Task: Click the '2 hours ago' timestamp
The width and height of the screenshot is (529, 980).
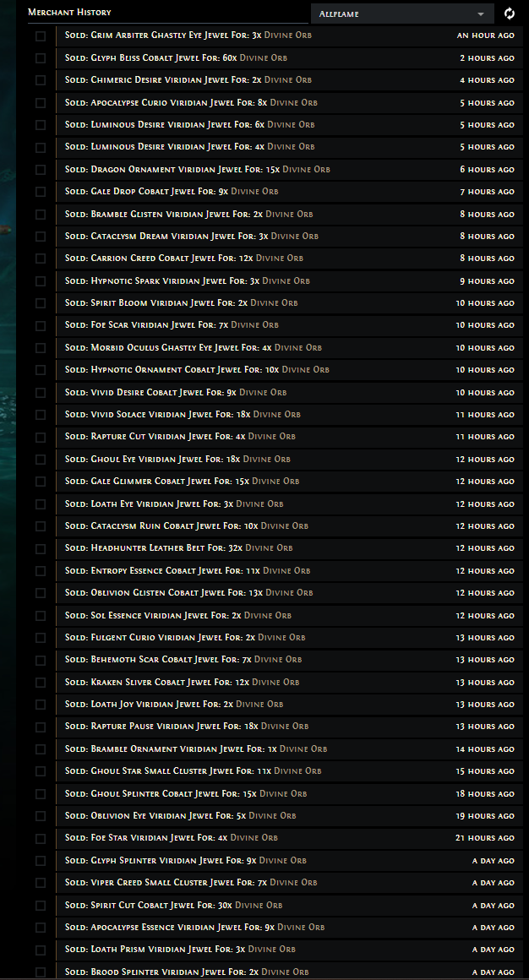Action: coord(487,58)
